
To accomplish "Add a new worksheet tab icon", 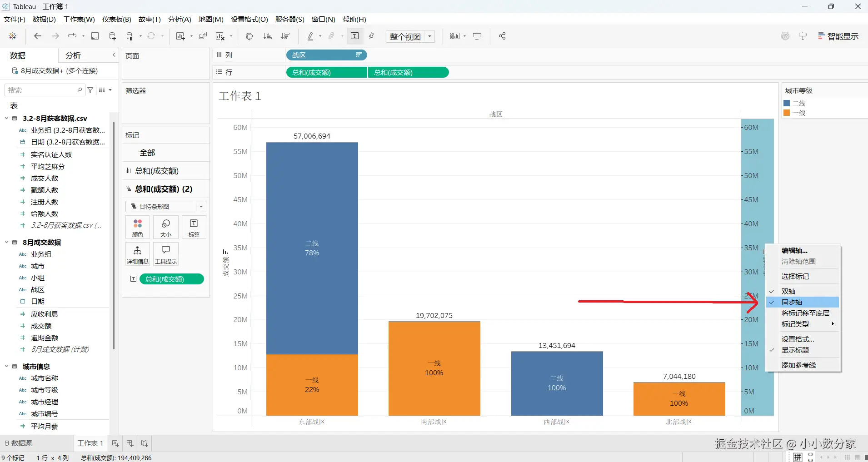I will (115, 443).
